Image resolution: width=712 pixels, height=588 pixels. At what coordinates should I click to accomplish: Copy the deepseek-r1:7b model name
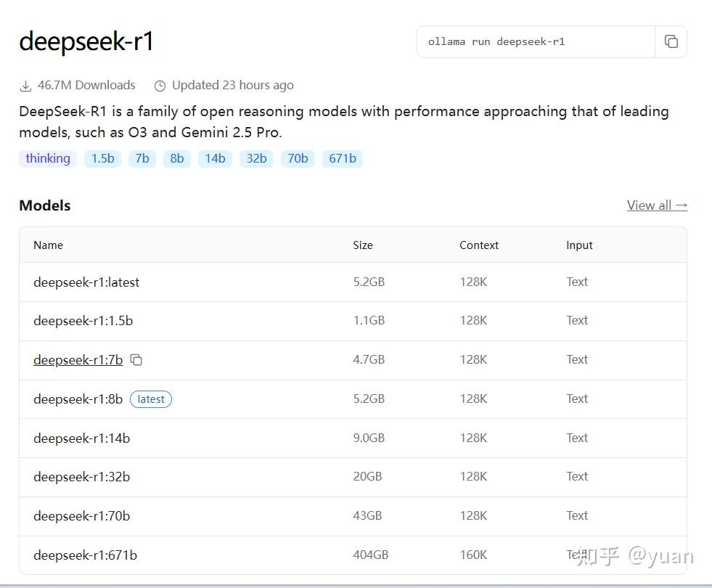pos(136,359)
